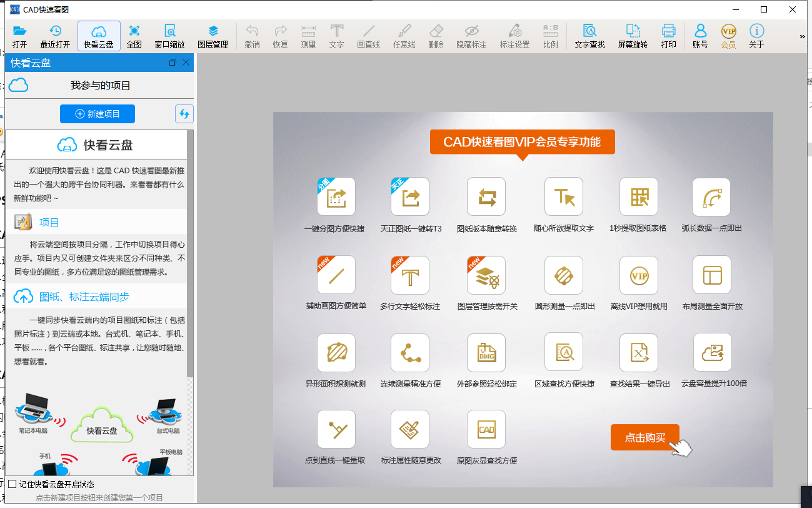
Task: Click the 辅助画图方便简单 feature icon
Action: click(x=336, y=275)
